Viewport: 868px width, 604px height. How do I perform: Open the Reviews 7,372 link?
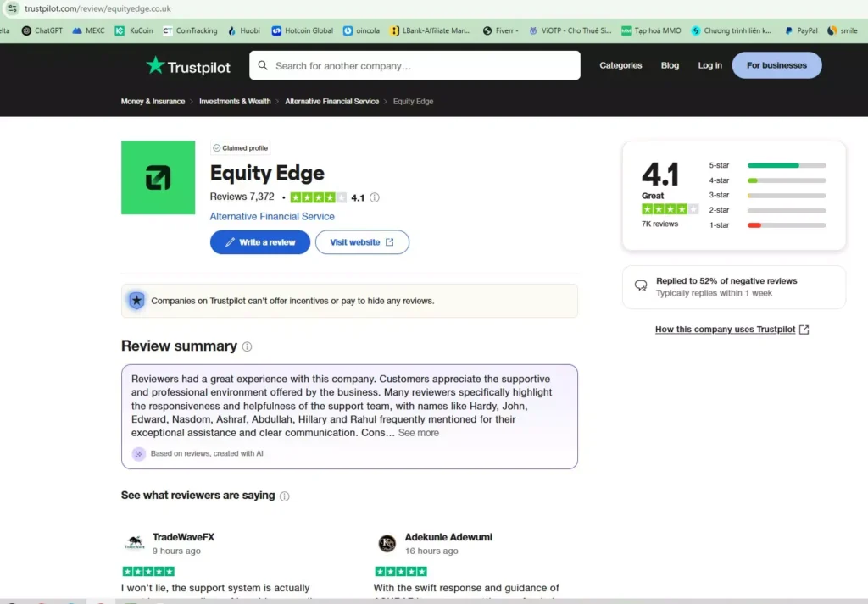coord(242,197)
